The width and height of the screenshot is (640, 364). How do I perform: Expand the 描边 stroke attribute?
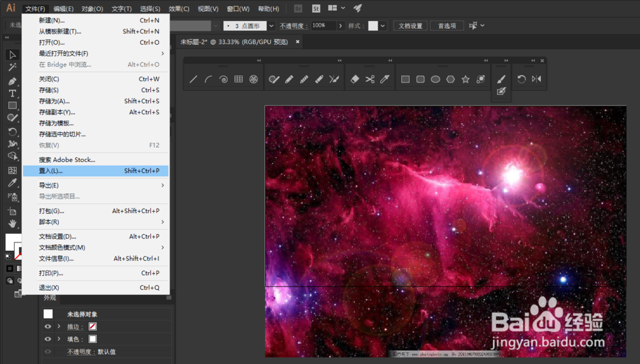click(59, 326)
